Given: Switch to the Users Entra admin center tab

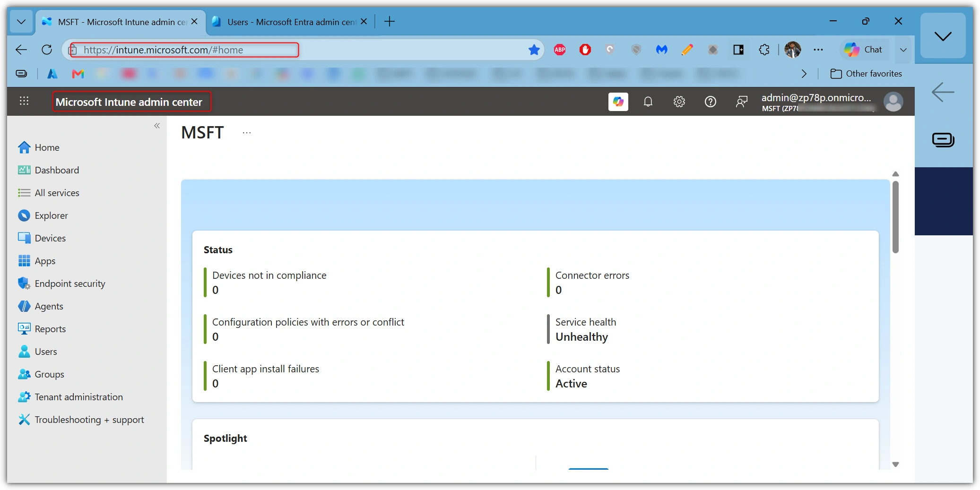Looking at the screenshot, I should point(290,22).
